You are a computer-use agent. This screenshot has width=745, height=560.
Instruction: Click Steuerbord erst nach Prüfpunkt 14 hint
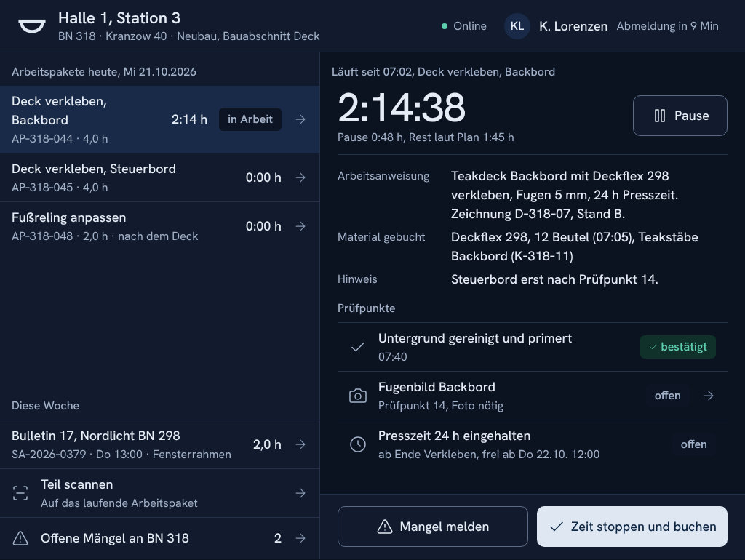pyautogui.click(x=554, y=279)
